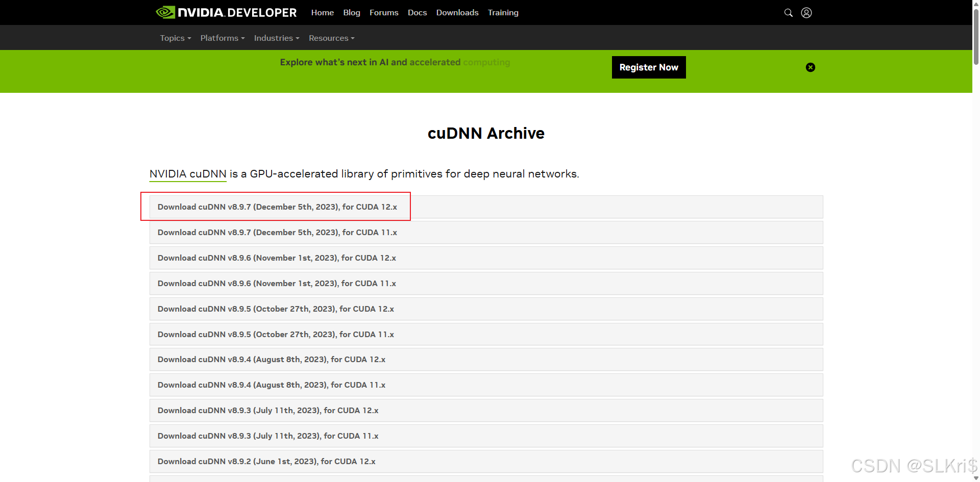Viewport: 980px width, 482px height.
Task: Open the Downloads menu item
Action: click(457, 13)
